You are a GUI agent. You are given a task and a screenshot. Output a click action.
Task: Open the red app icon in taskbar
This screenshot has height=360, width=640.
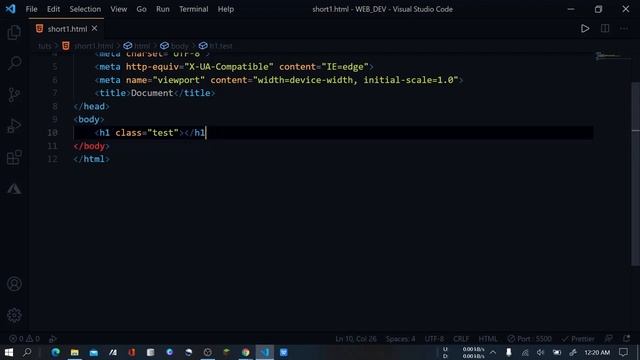pyautogui.click(x=131, y=352)
